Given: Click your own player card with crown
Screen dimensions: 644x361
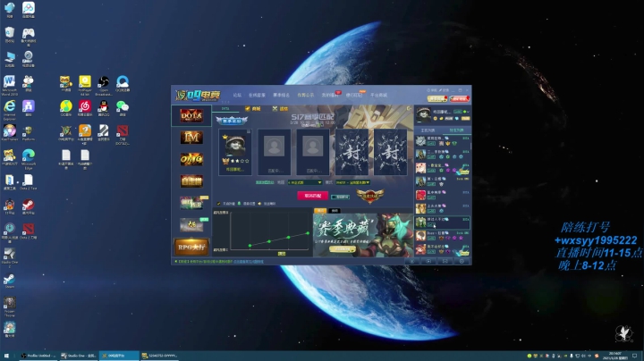Looking at the screenshot, I should tap(235, 152).
